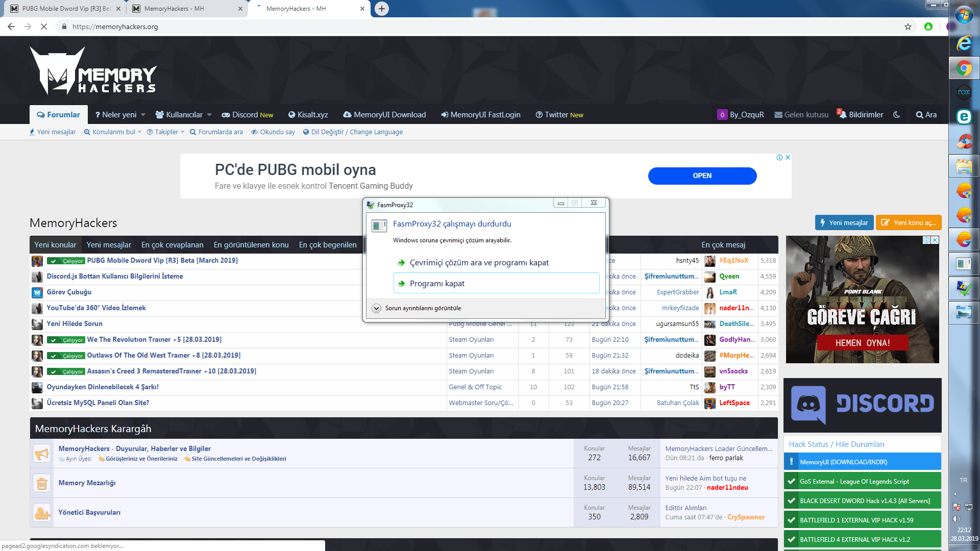
Task: Toggle dark mode with the moon icon
Action: click(897, 115)
